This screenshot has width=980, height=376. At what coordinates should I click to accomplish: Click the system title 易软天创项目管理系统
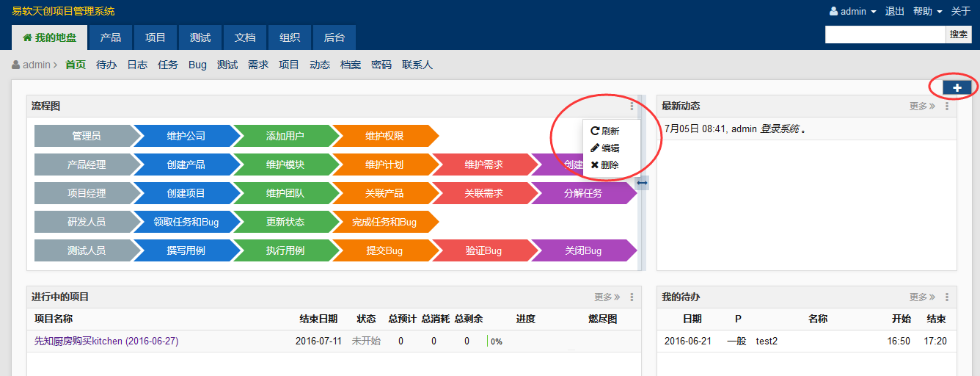point(63,11)
